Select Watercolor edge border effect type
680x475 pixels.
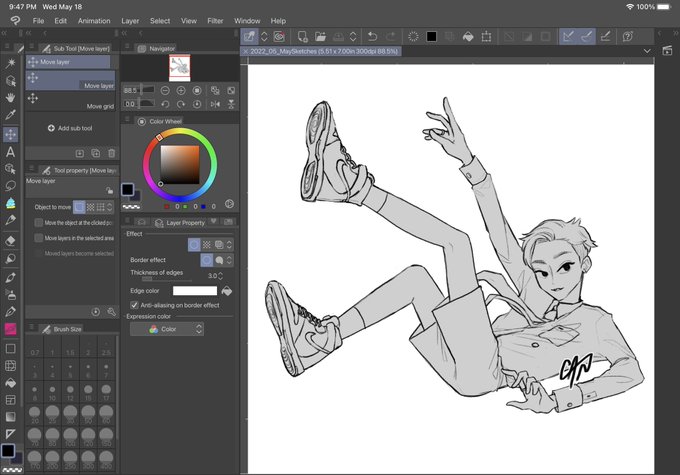pyautogui.click(x=219, y=260)
